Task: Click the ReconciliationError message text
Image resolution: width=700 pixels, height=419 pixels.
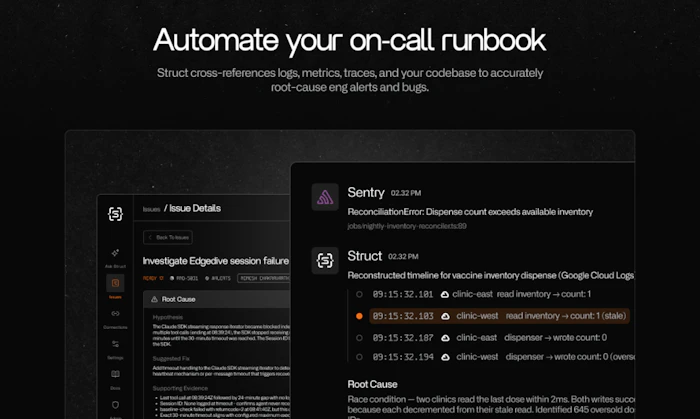Action: tap(470, 212)
